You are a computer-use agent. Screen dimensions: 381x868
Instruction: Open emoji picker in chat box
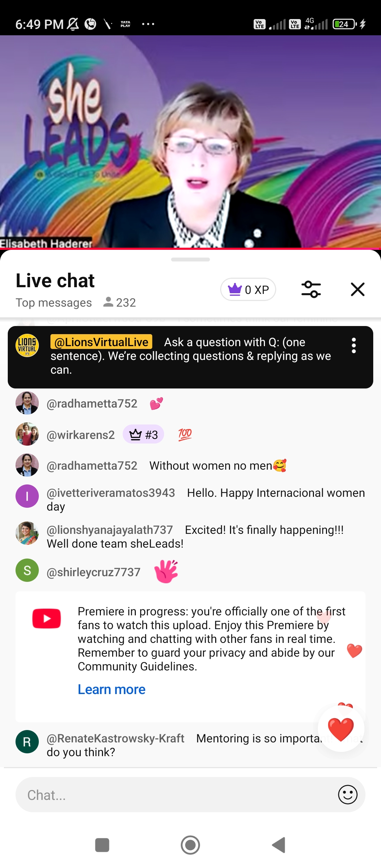347,795
